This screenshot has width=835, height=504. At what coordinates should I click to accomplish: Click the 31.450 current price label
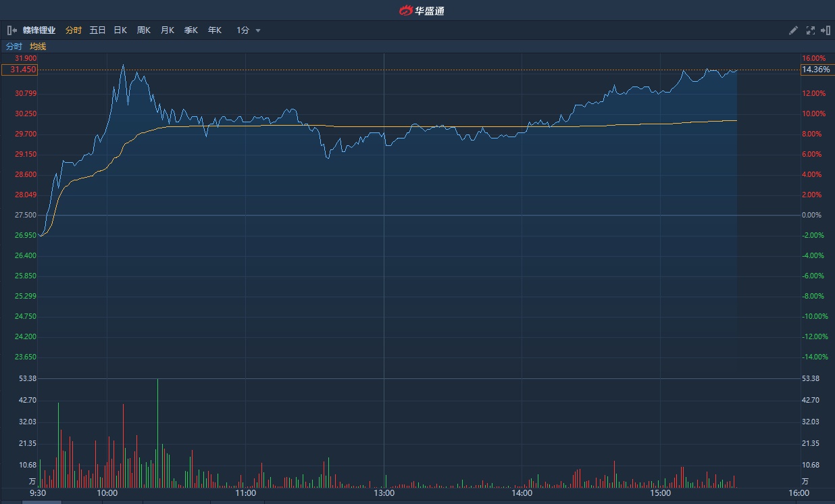tap(20, 70)
